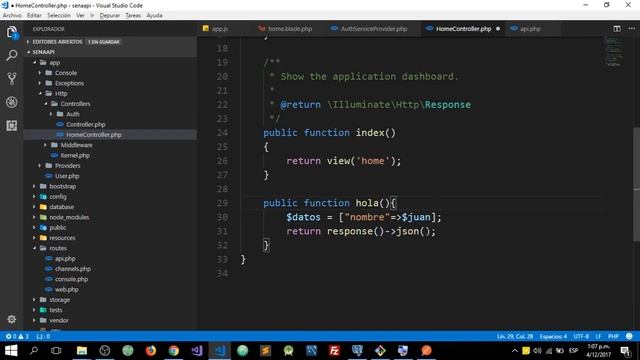Open web.php under routes

point(67,289)
